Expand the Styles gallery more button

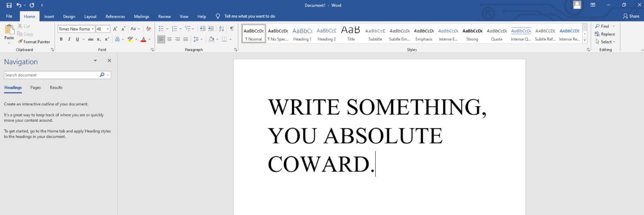click(x=585, y=40)
